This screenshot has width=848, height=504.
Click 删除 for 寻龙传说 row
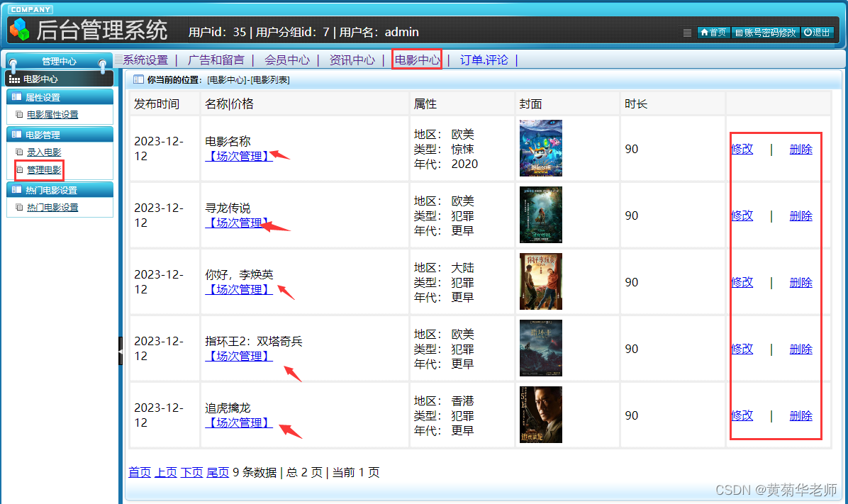click(x=801, y=215)
